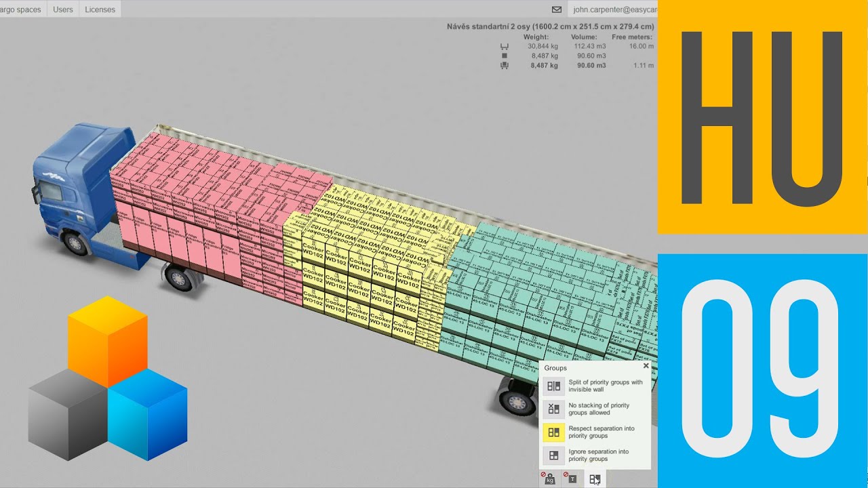
Task: Select ignore separation into priority groups icon
Action: (554, 455)
